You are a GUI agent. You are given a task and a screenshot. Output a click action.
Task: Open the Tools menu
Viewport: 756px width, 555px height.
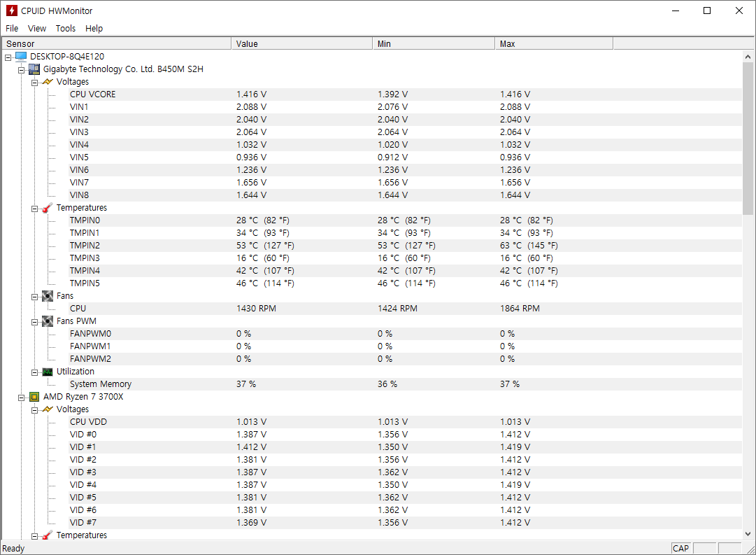tap(66, 29)
